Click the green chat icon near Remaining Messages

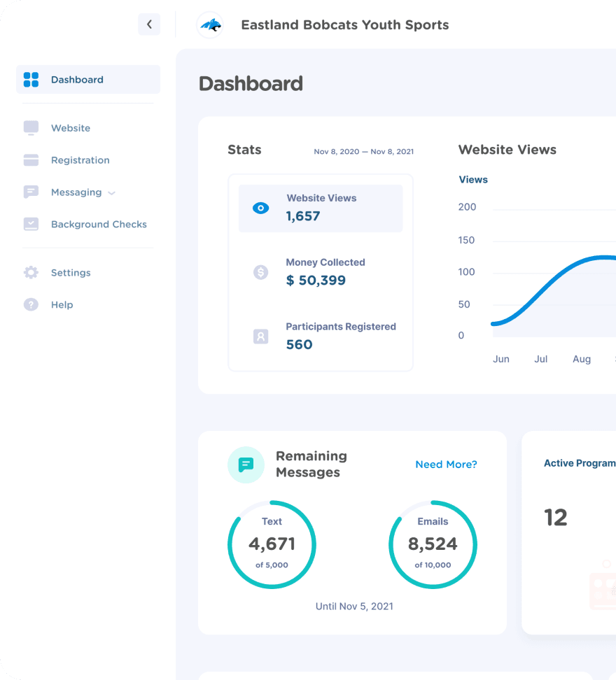click(246, 465)
